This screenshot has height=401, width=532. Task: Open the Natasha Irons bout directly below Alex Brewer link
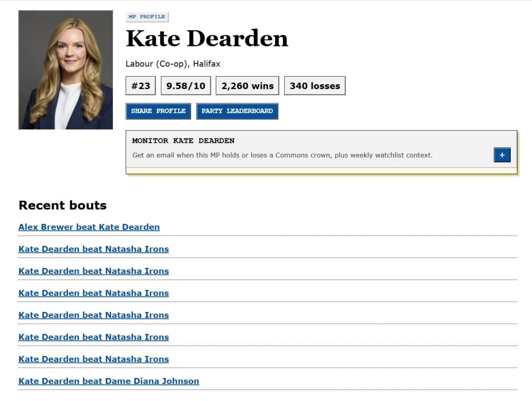(94, 249)
